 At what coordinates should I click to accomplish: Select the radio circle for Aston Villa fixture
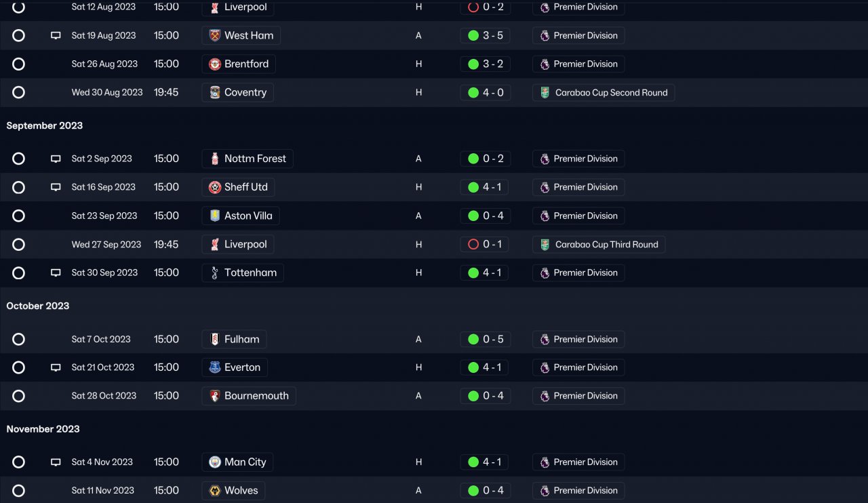(18, 216)
